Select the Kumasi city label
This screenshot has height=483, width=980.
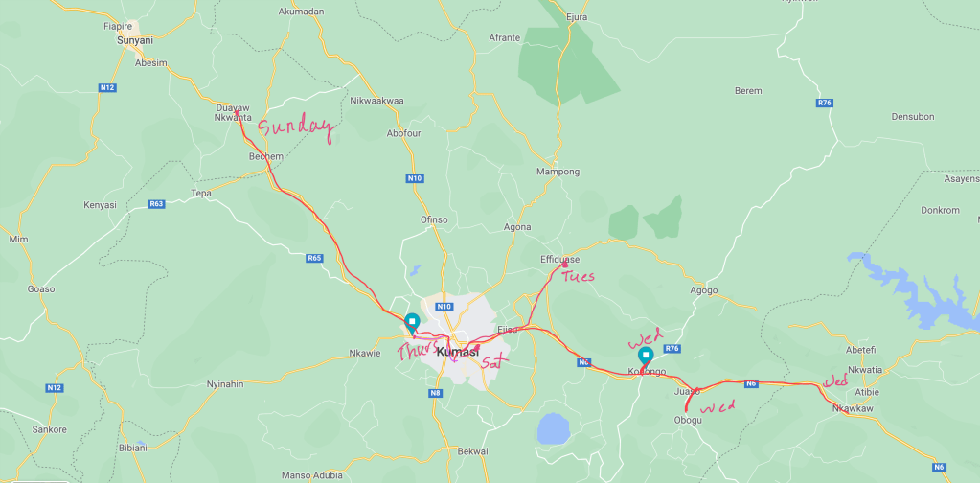coord(452,352)
